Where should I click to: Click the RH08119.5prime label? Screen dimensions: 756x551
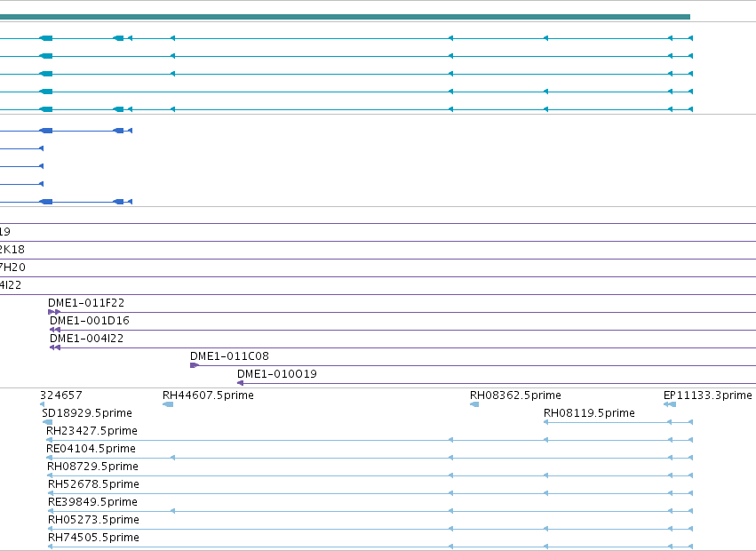589,413
